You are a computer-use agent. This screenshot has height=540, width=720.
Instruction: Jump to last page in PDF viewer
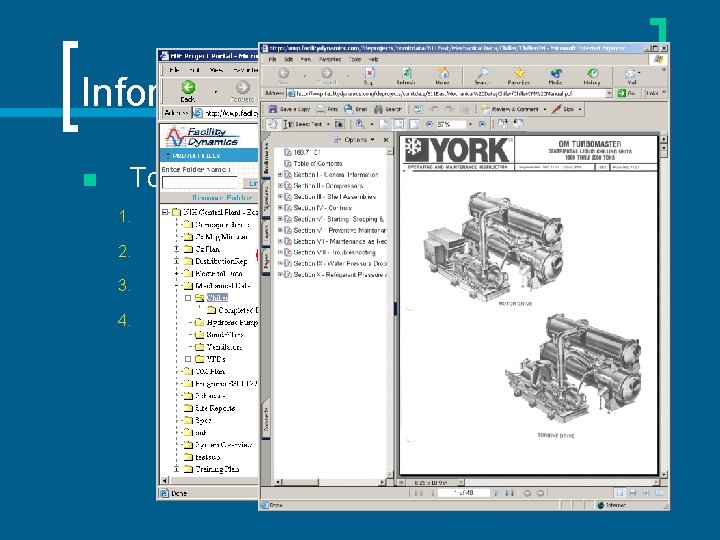(x=509, y=493)
